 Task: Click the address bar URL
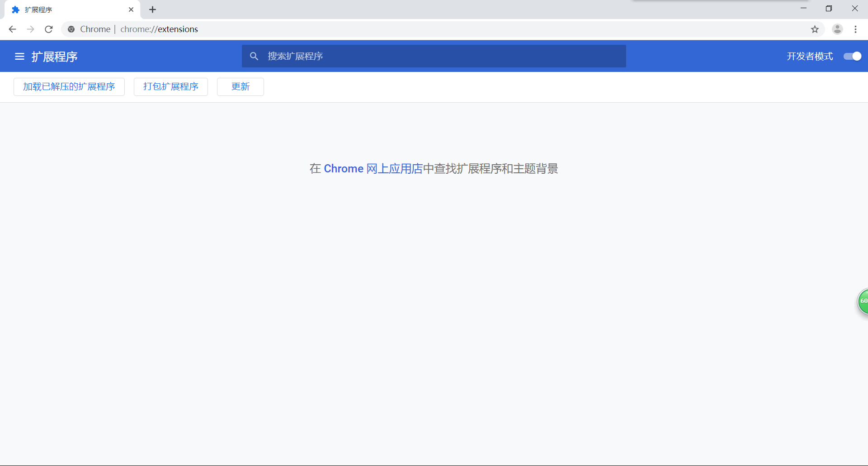click(x=159, y=29)
